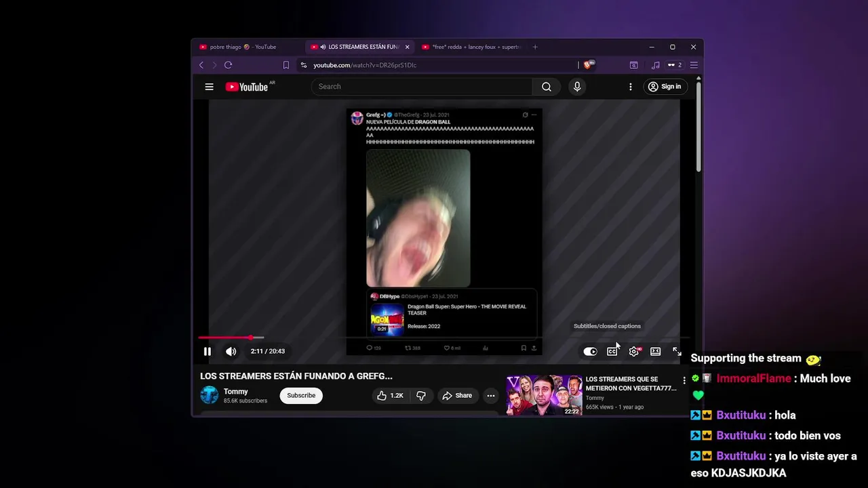The height and width of the screenshot is (488, 868).
Task: Turn on subtitles with the CC button
Action: 612,351
